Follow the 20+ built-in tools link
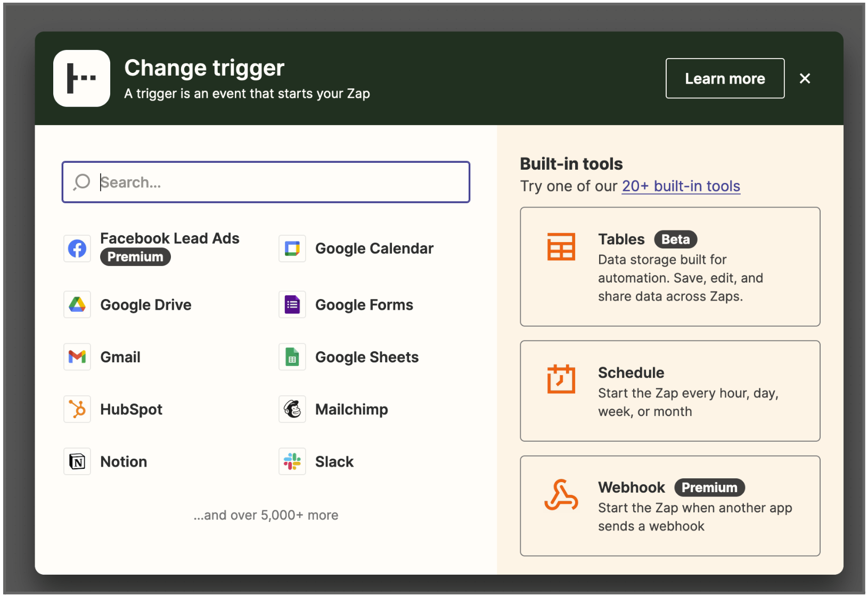This screenshot has width=868, height=597. (681, 186)
